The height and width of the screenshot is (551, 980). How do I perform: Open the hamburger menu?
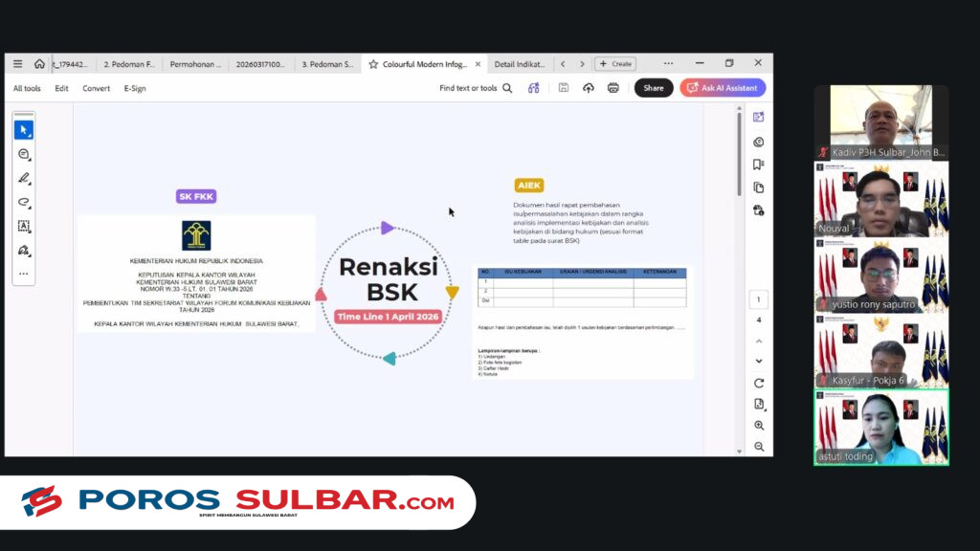pos(17,64)
